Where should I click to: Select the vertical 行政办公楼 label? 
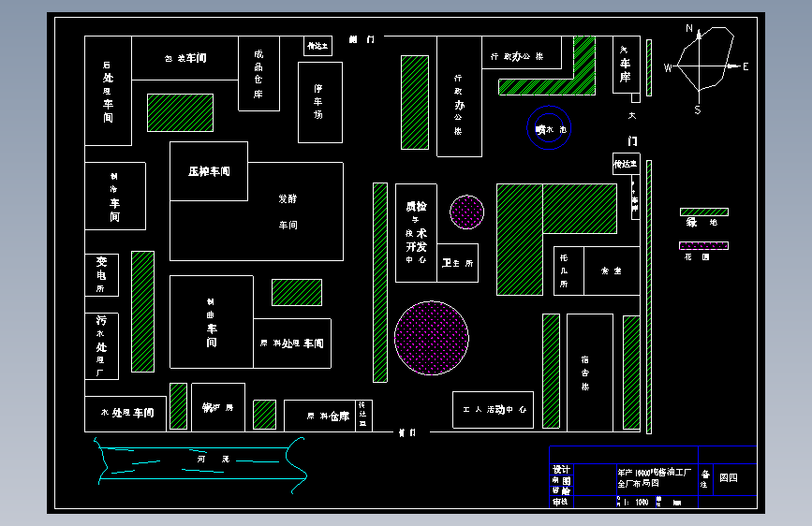[x=459, y=105]
